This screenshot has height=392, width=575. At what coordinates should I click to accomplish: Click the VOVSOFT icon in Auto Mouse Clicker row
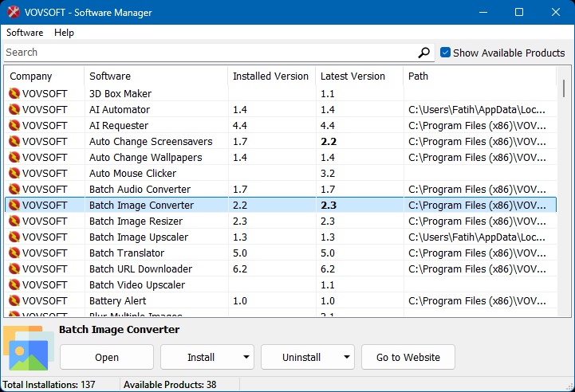14,173
